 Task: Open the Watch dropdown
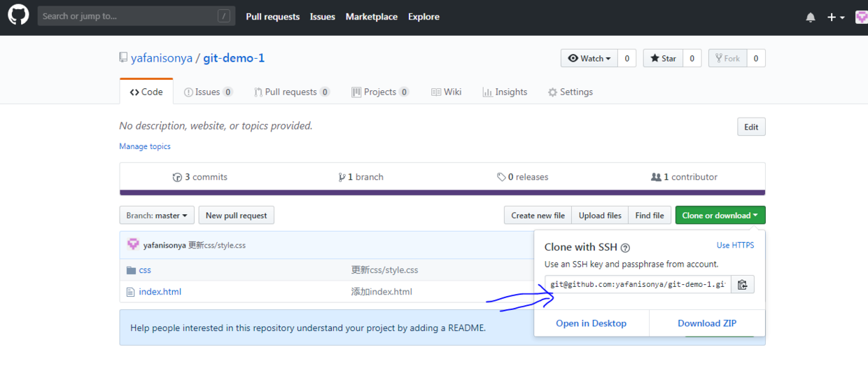(589, 59)
